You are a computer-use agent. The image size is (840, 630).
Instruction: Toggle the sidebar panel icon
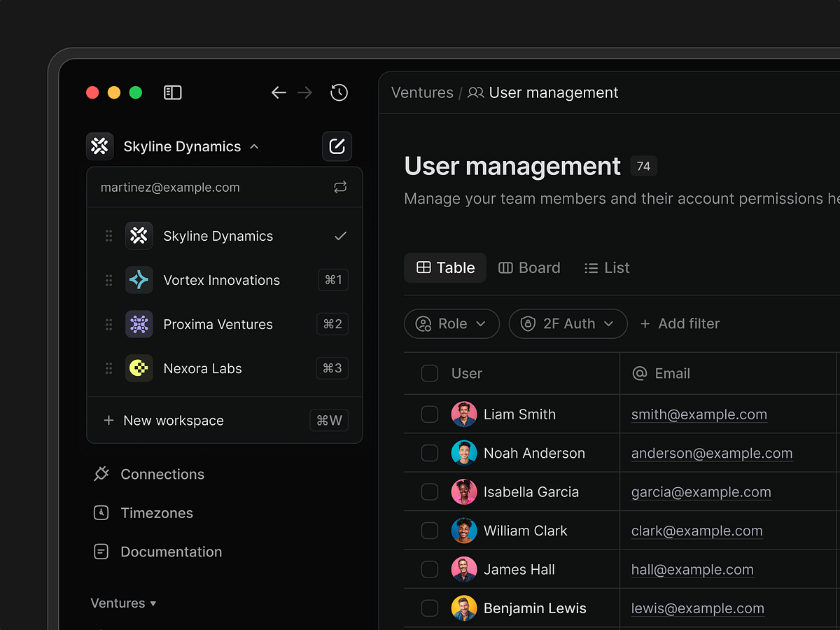click(x=173, y=92)
